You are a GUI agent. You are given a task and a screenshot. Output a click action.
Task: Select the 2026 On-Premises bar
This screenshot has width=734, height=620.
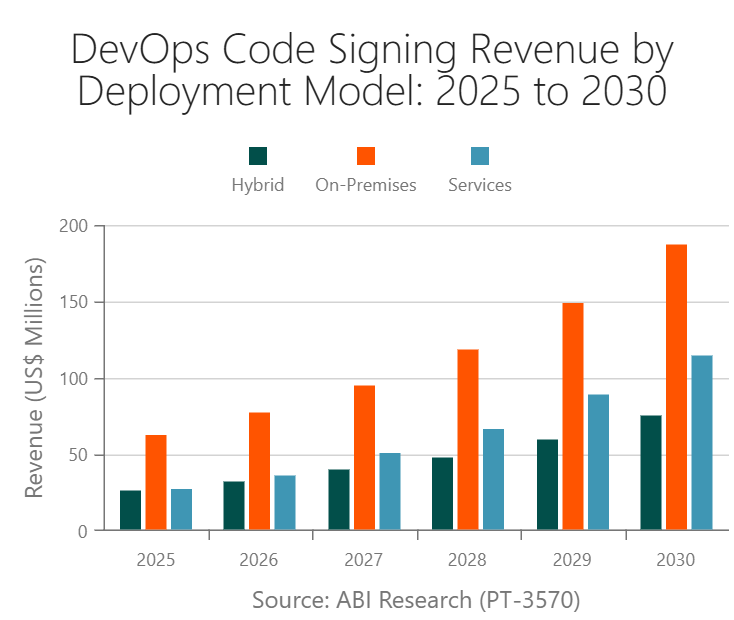pyautogui.click(x=259, y=471)
